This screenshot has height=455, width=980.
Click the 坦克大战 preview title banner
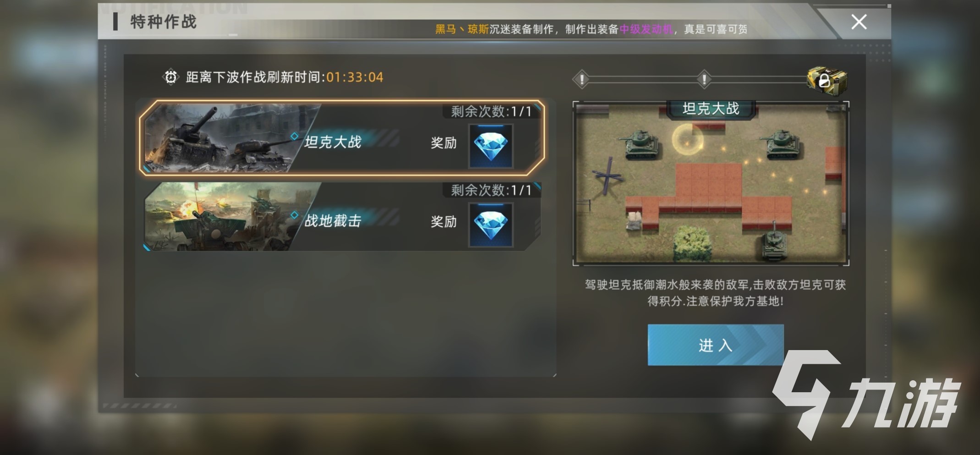click(711, 109)
